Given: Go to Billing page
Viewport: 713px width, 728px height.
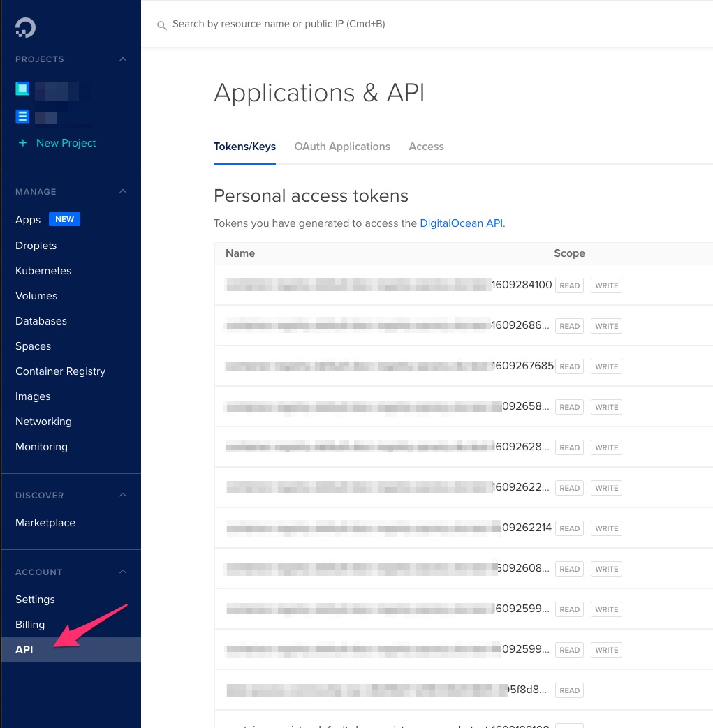Looking at the screenshot, I should coord(30,625).
